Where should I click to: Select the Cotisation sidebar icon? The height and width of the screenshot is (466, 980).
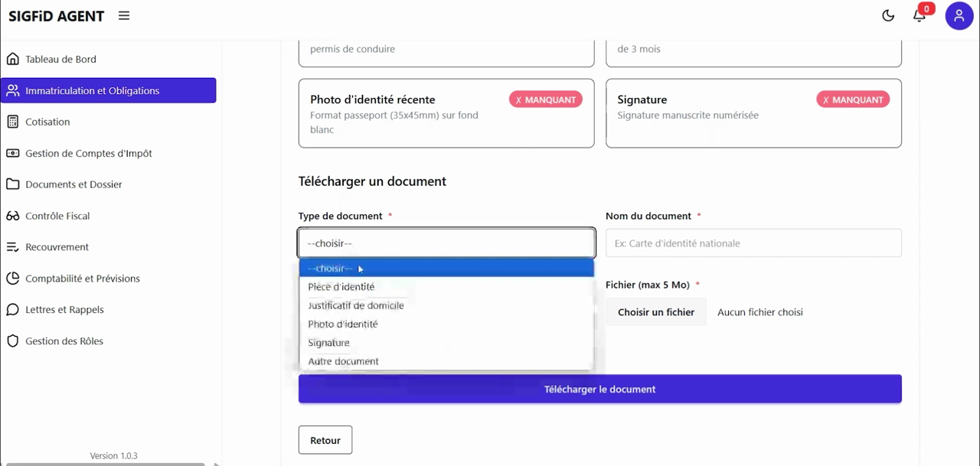pyautogui.click(x=13, y=122)
